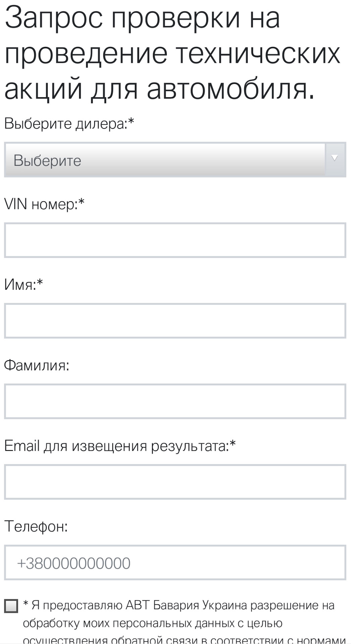Click the 'Телефон:' field label
This screenshot has height=644, width=351.
pyautogui.click(x=36, y=526)
